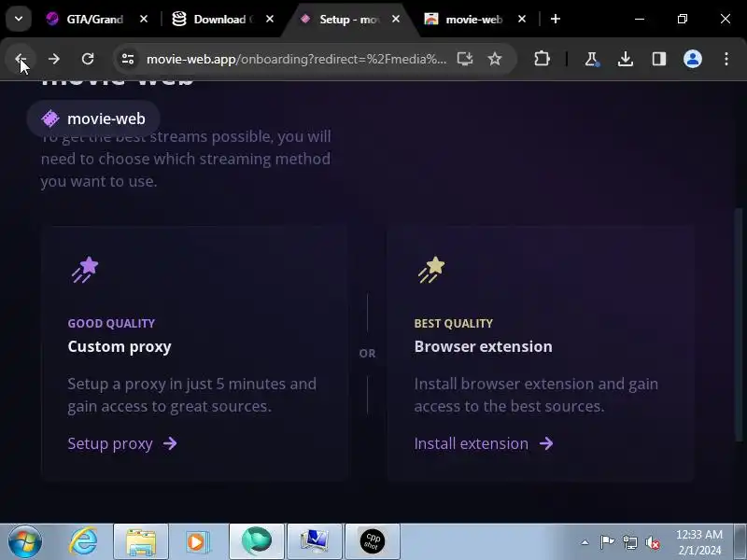
Task: Open the green globe browser taskbar icon
Action: (256, 541)
